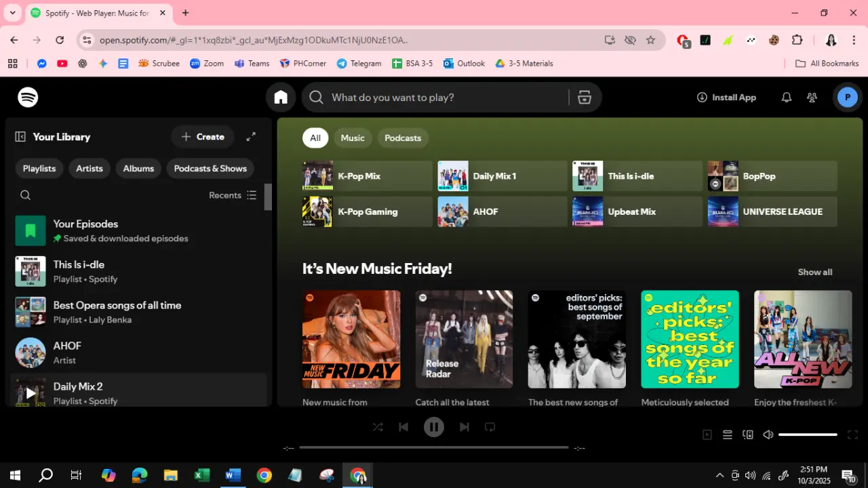Open the profile account menu

coord(847,98)
